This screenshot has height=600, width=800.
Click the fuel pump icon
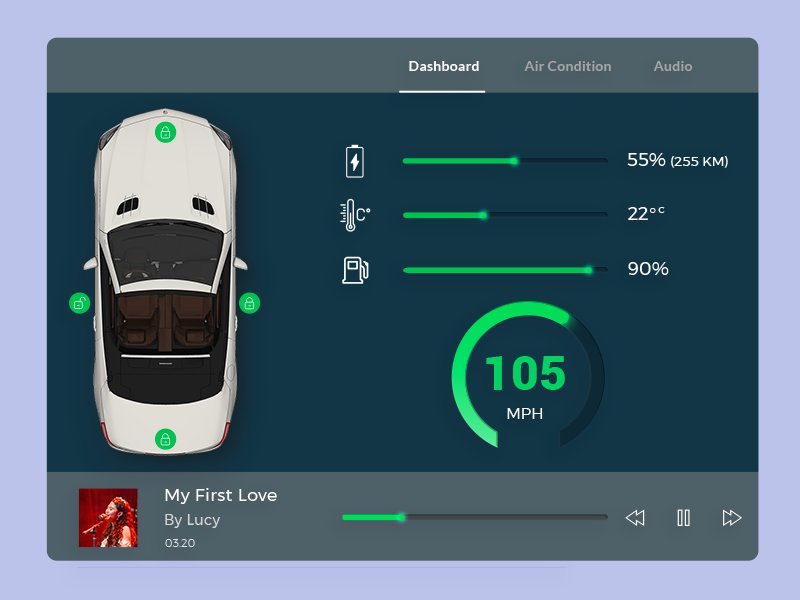point(355,270)
